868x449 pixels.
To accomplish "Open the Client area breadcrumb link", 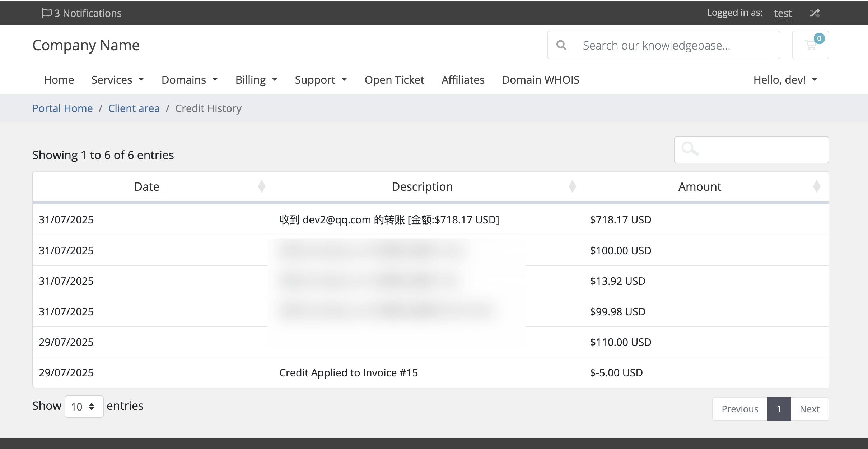I will (134, 108).
